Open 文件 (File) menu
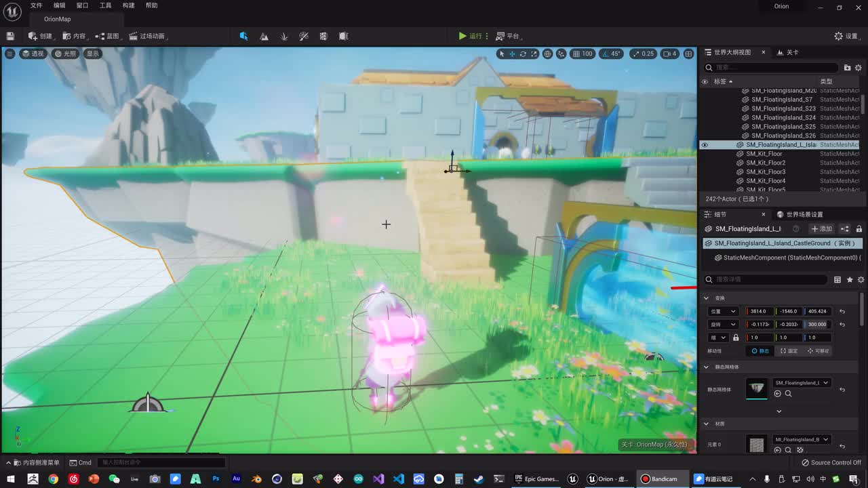The width and height of the screenshot is (868, 488). pos(36,5)
